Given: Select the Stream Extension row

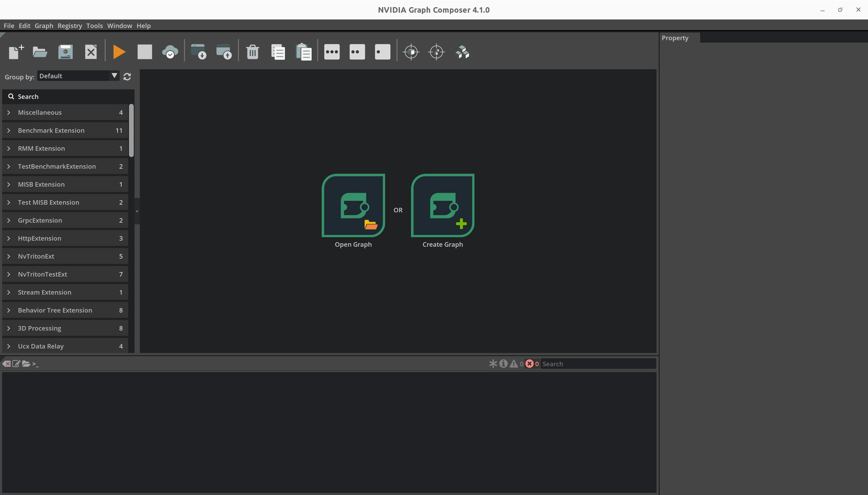Looking at the screenshot, I should click(x=65, y=292).
